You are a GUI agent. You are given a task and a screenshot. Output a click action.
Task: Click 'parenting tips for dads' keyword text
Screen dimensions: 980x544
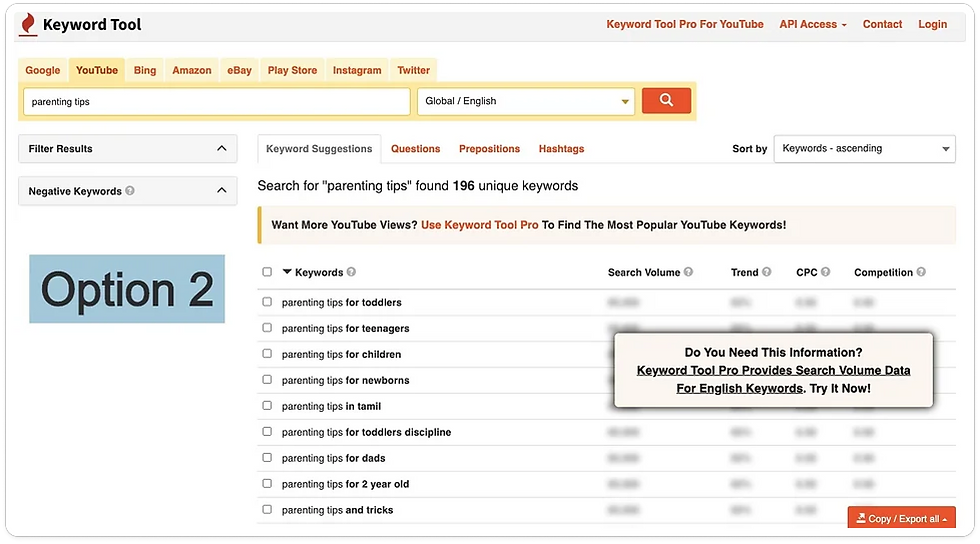[334, 458]
